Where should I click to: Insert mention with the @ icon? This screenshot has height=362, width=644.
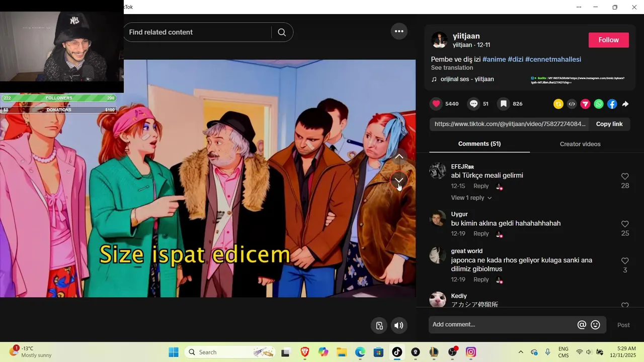pyautogui.click(x=582, y=325)
